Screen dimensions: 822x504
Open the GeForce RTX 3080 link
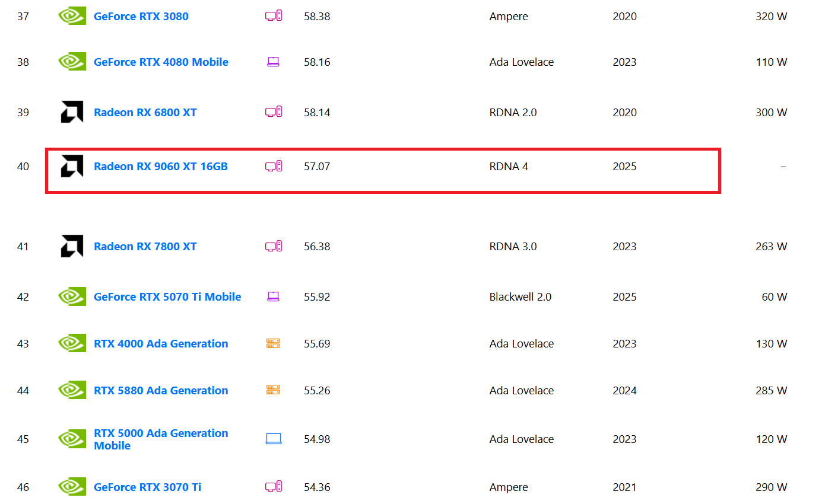tap(141, 17)
